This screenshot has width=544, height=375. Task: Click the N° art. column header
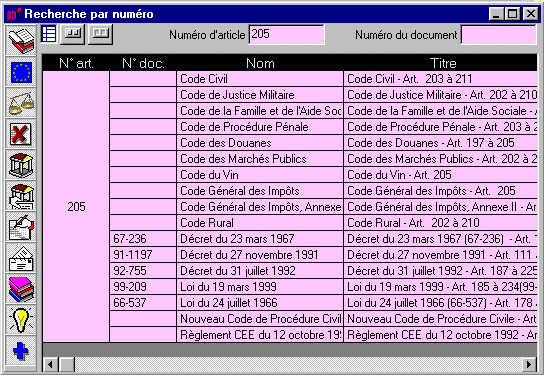coord(76,63)
